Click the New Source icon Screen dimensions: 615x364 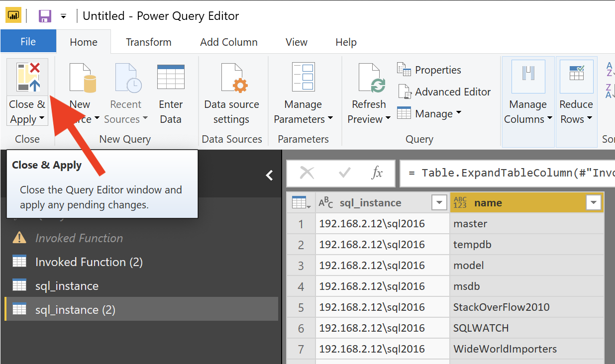click(83, 78)
